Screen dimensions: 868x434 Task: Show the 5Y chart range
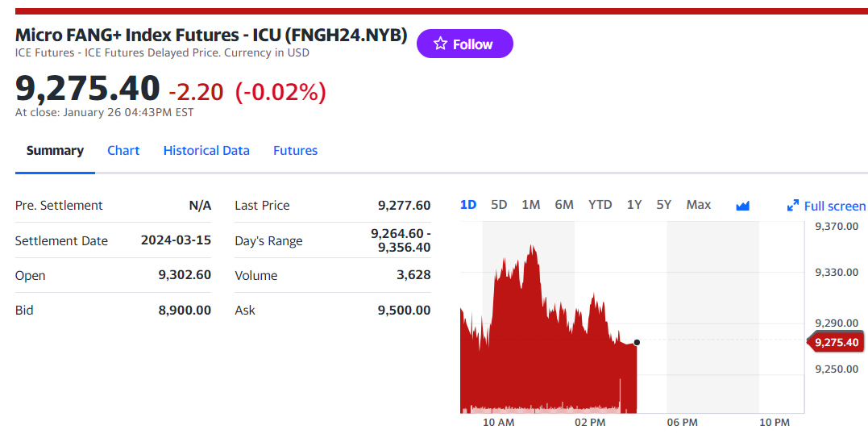point(664,205)
